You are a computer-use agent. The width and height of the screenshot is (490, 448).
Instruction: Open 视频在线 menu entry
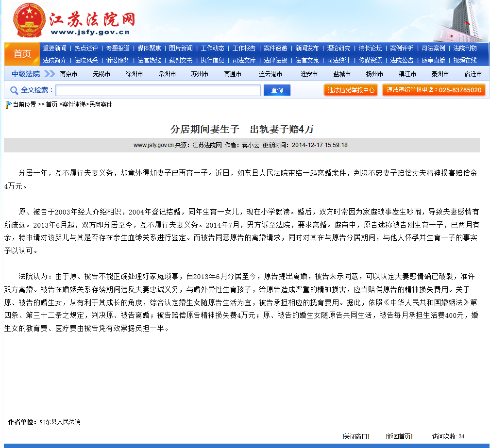(x=465, y=60)
